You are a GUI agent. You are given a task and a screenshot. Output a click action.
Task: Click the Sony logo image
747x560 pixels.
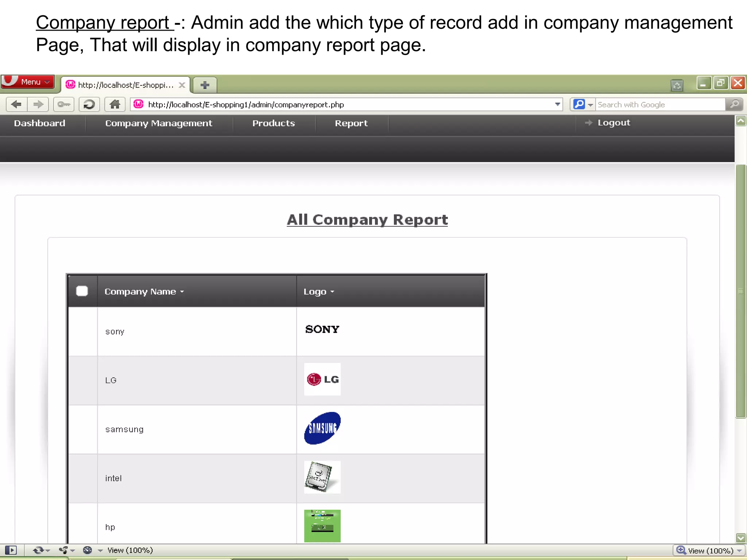(x=322, y=329)
